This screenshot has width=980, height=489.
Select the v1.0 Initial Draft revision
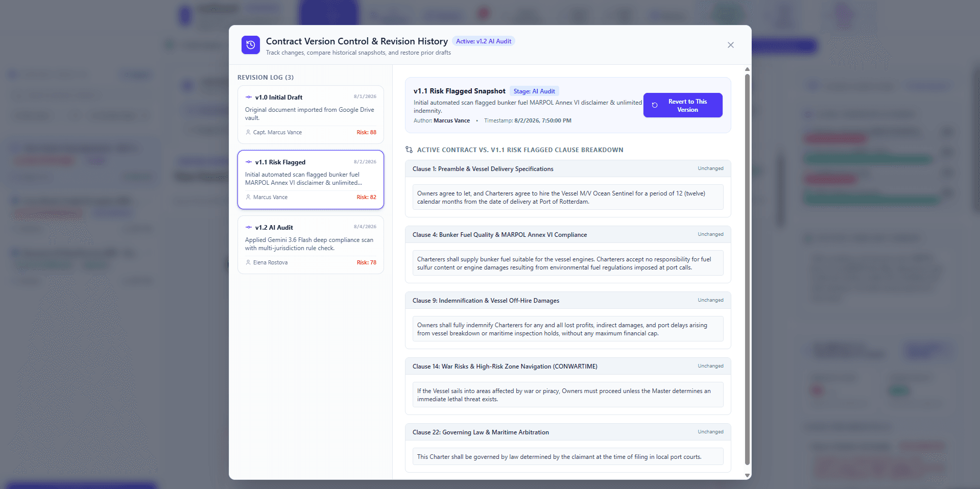click(310, 114)
